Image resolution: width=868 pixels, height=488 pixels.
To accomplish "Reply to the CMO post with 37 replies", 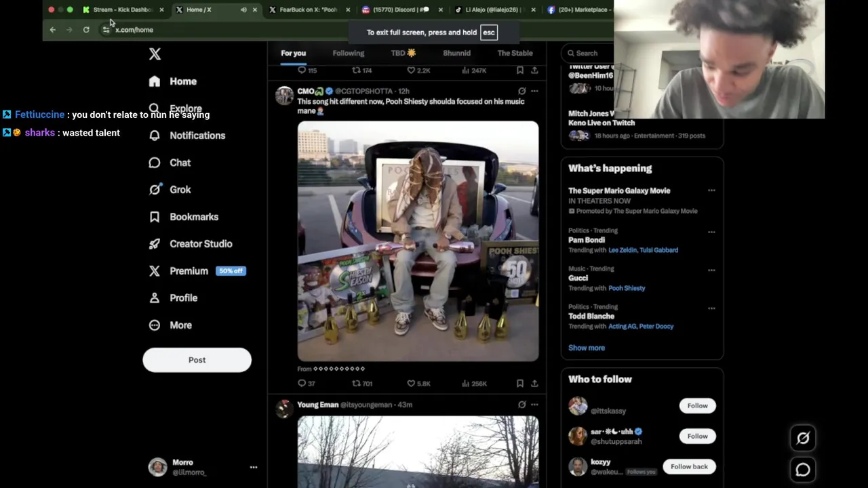I will [307, 384].
